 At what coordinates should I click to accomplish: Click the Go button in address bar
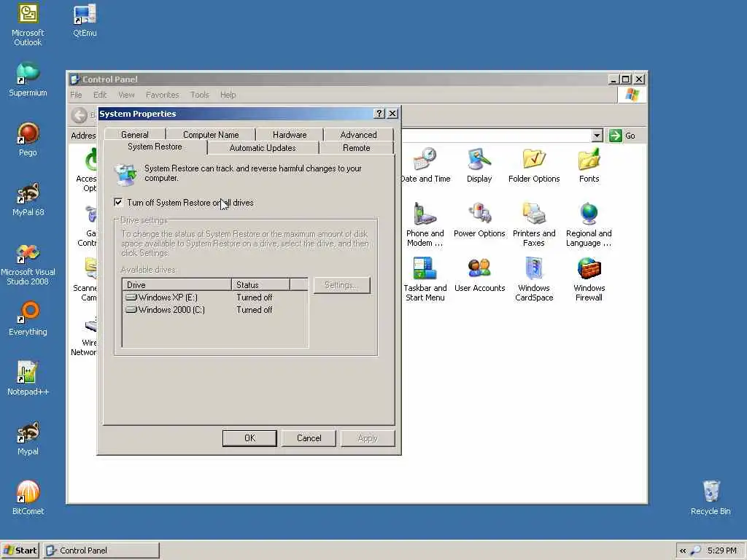622,136
